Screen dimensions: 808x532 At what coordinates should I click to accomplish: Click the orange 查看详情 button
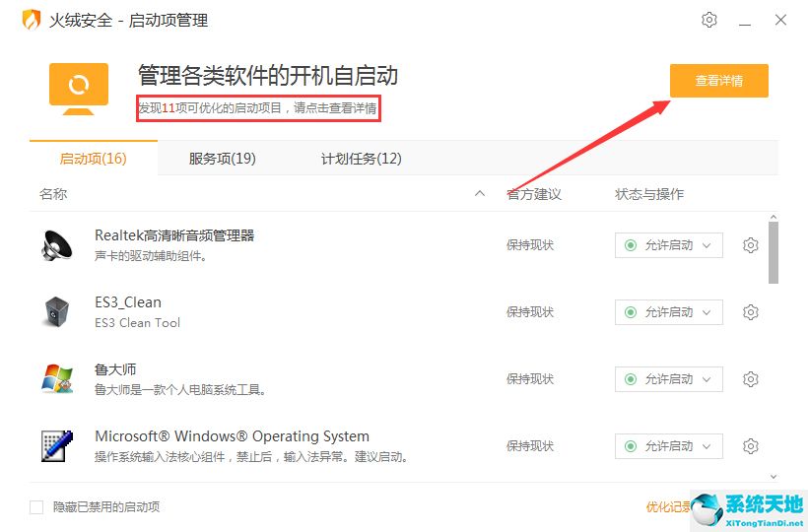coord(719,81)
